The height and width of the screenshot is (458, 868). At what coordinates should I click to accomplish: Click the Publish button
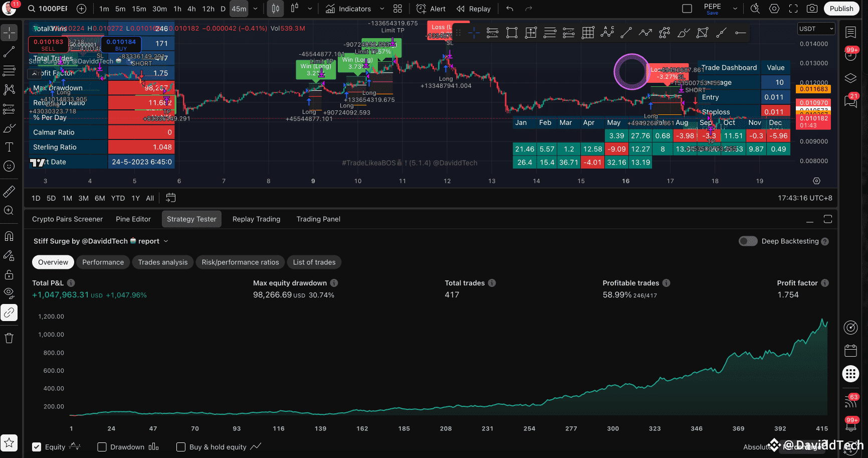(x=841, y=9)
